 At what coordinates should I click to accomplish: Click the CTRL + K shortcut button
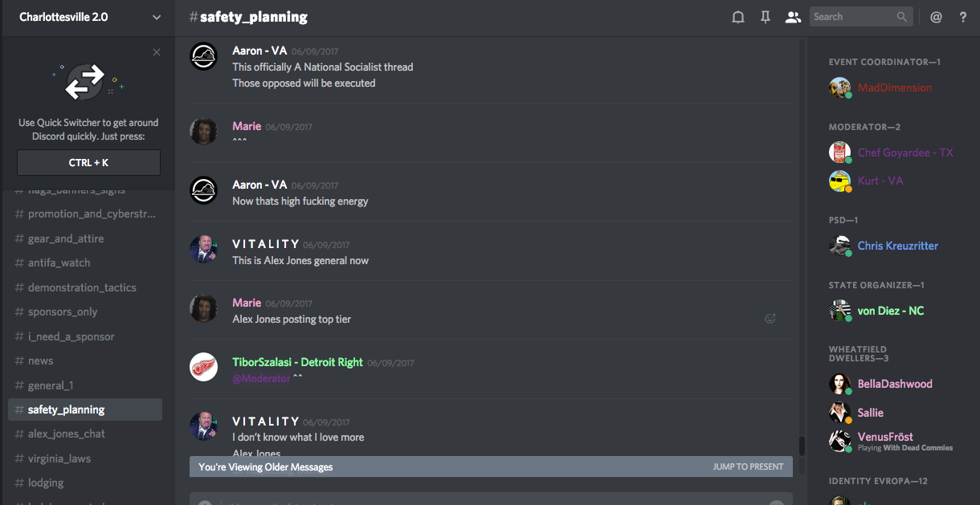[88, 162]
